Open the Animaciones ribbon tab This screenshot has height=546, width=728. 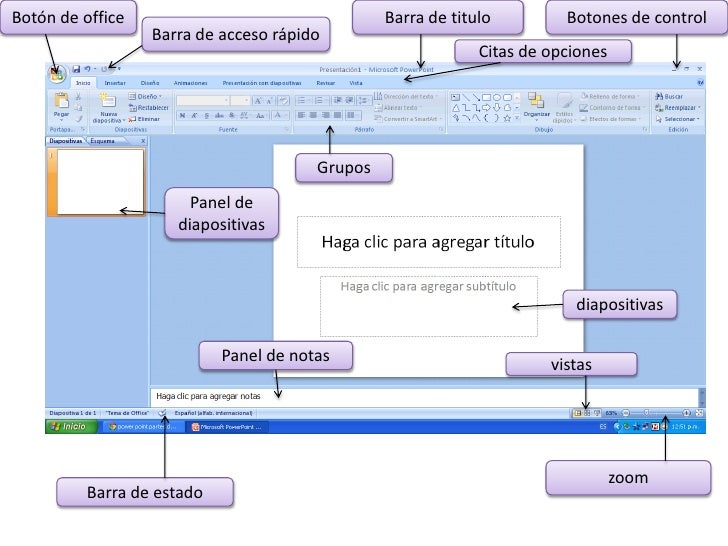[190, 83]
